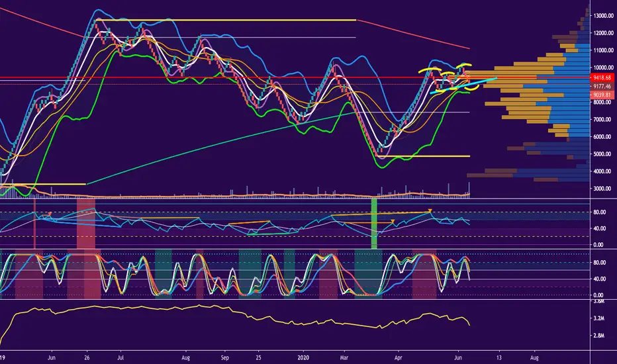The width and height of the screenshot is (617, 364).
Task: Select the 8000.00 price label
Action: (x=603, y=103)
